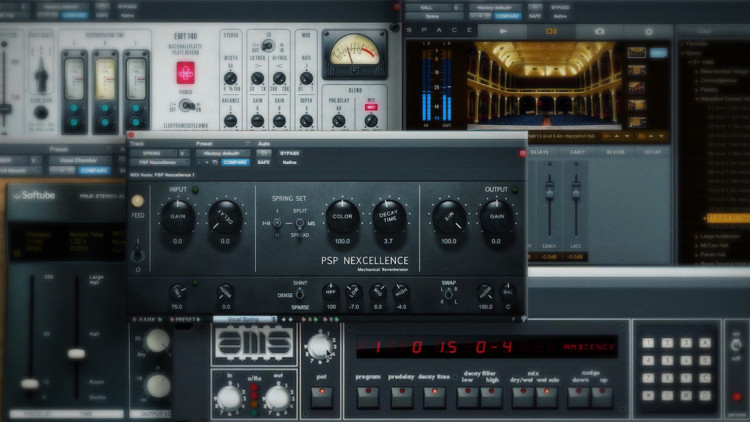Flip the I/O toggle below FEED
The image size is (750, 422).
coord(138,255)
